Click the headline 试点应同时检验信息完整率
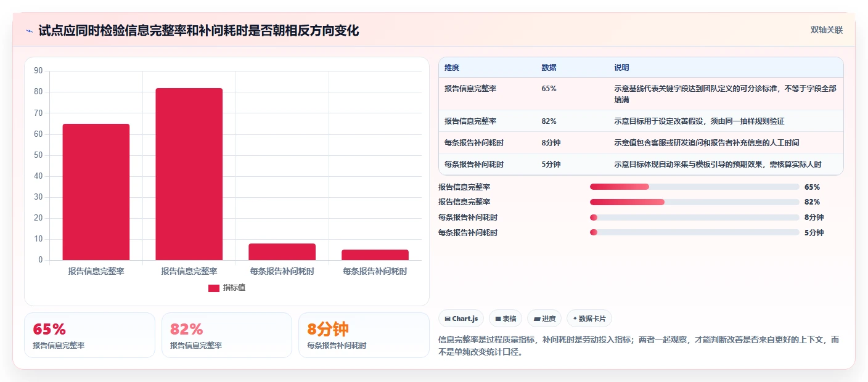 199,31
